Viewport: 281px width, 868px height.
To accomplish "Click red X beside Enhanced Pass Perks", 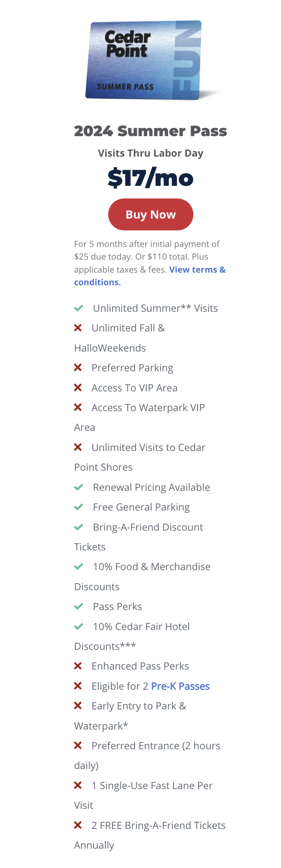I will [78, 666].
